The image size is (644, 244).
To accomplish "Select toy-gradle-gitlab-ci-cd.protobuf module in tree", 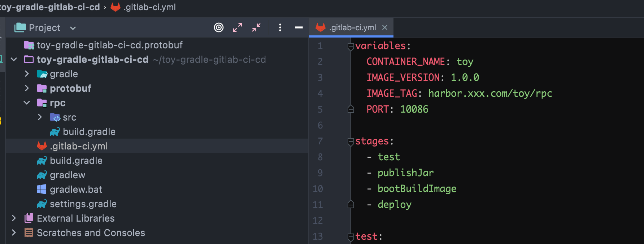I will (x=110, y=45).
